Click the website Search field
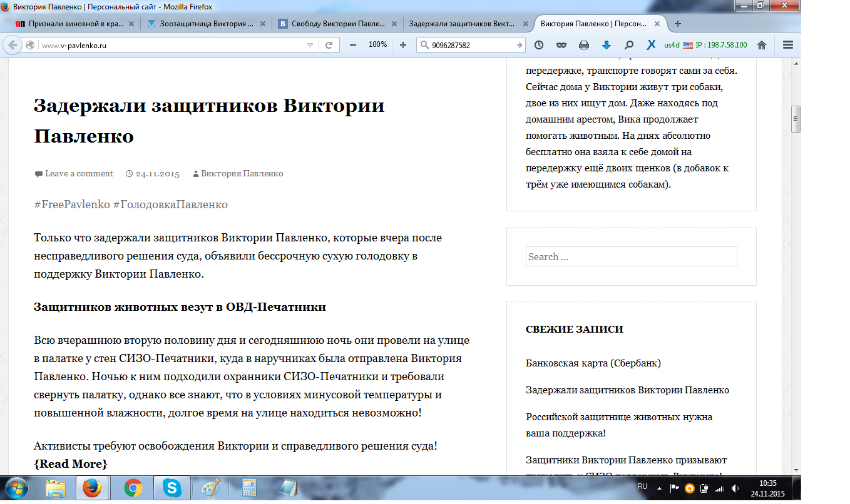 [x=631, y=256]
